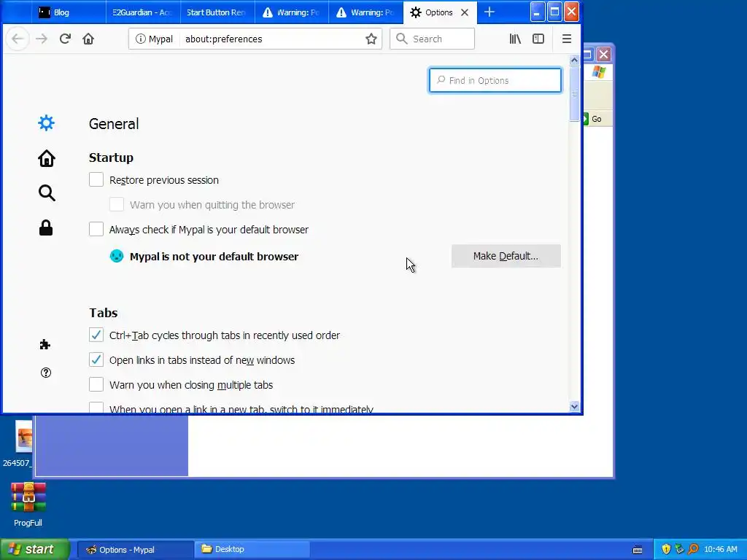Click the security shield tray icon
This screenshot has height=560, width=747.
coord(666,549)
